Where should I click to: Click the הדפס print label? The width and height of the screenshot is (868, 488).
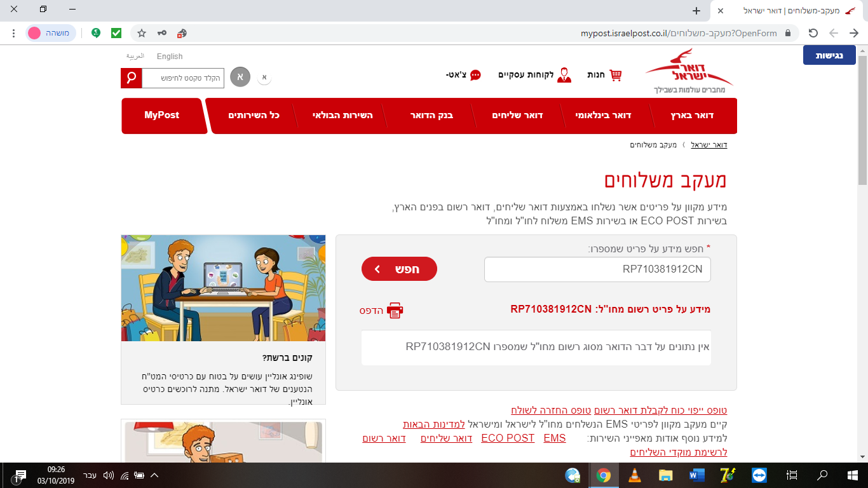[x=371, y=311]
